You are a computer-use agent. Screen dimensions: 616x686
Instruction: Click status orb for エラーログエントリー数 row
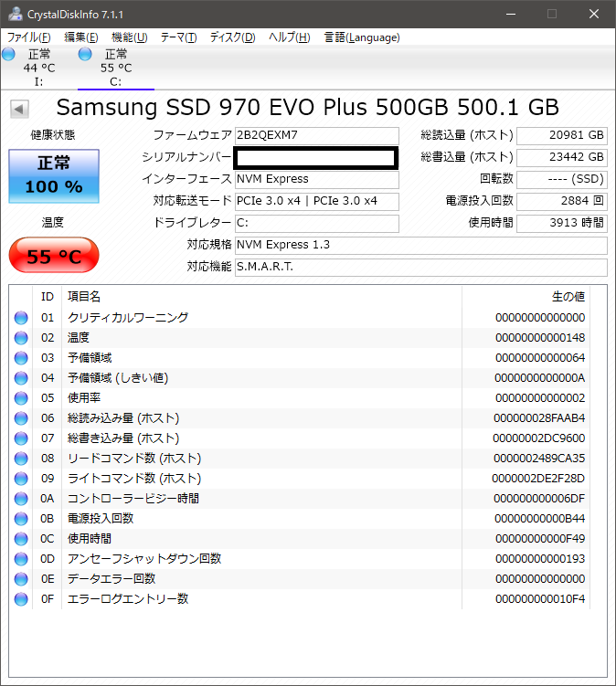click(x=21, y=599)
